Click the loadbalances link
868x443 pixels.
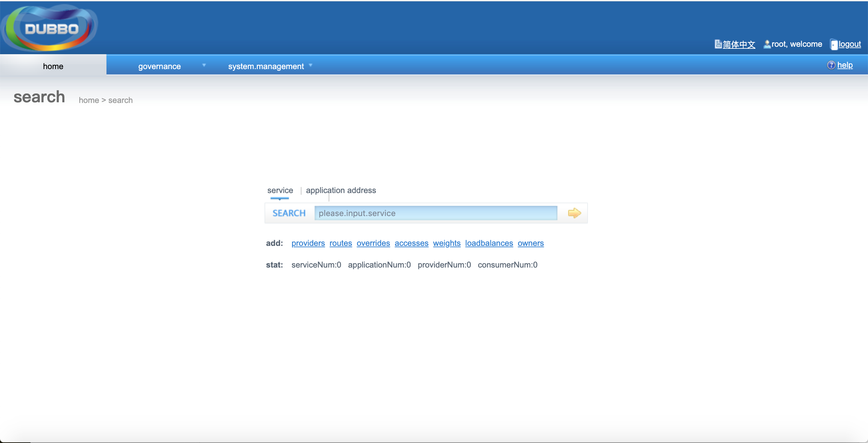coord(489,243)
